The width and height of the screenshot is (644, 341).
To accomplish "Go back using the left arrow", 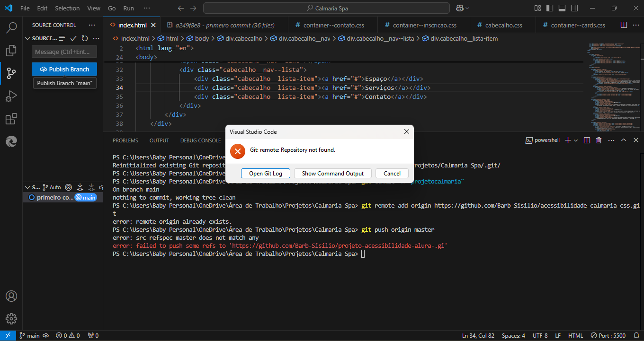I will click(x=180, y=8).
